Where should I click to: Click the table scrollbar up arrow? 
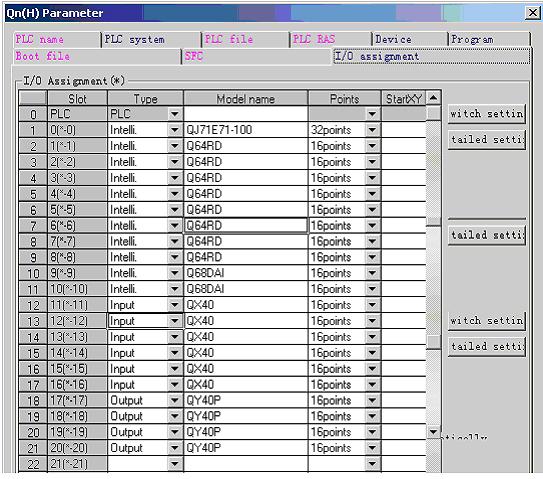click(433, 98)
